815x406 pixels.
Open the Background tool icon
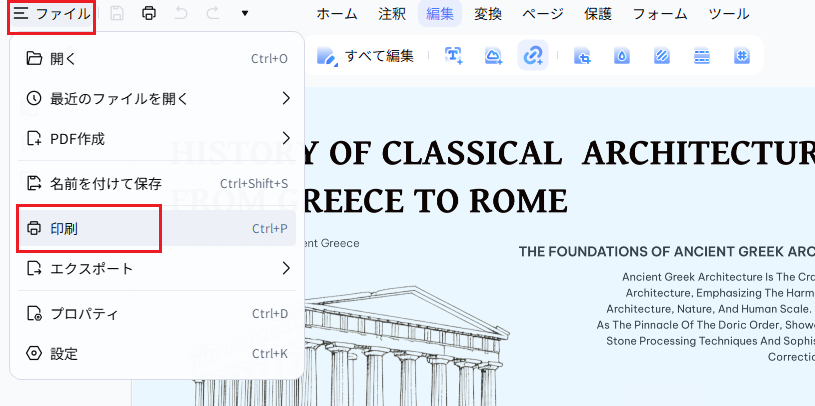click(x=661, y=56)
